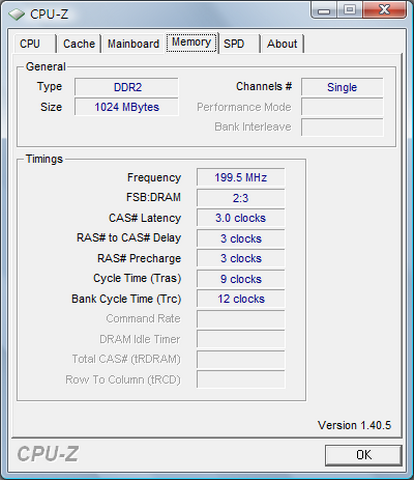Click the Single channels field
Viewport: 414px width, 480px height.
pos(342,87)
